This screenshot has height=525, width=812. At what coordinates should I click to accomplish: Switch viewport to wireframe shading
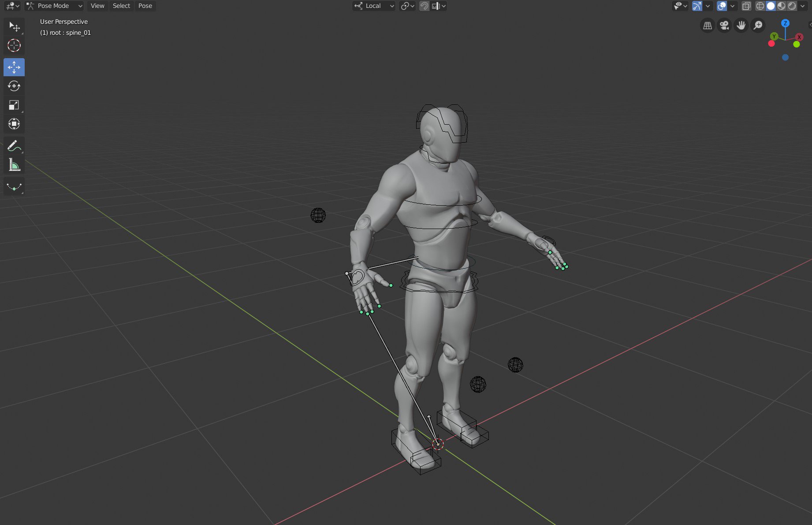click(x=760, y=6)
